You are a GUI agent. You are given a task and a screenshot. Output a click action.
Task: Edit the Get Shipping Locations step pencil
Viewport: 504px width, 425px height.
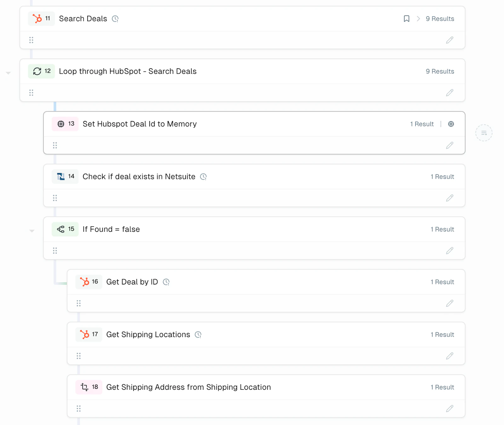point(450,356)
